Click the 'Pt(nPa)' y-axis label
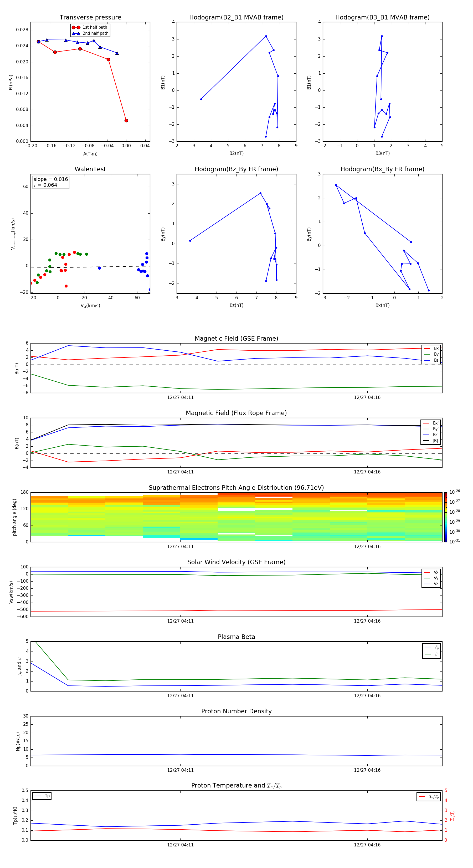The width and height of the screenshot is (473, 868). pos(11,82)
